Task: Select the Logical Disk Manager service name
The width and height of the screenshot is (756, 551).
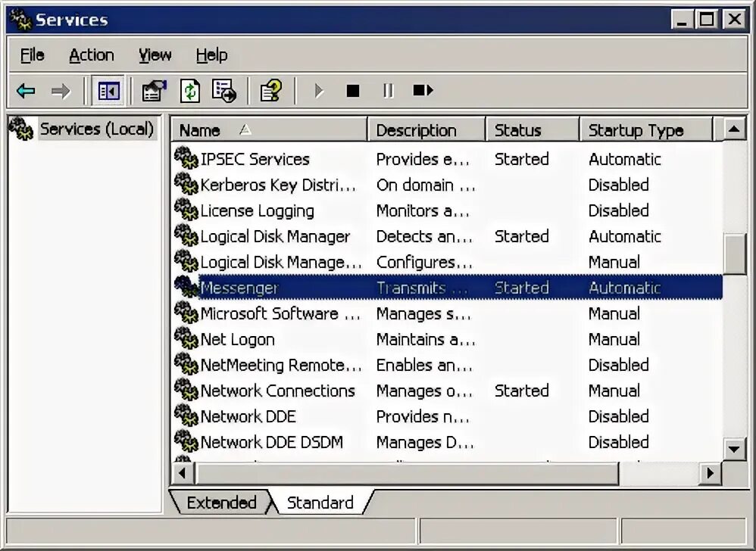Action: [x=275, y=236]
